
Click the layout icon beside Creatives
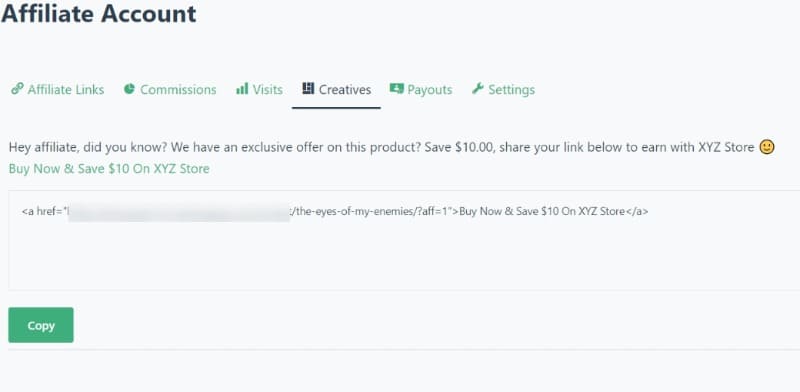pos(308,88)
